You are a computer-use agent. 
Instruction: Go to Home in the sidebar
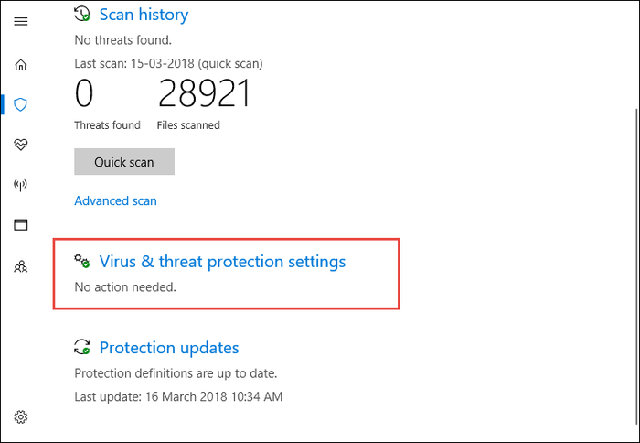tap(21, 64)
